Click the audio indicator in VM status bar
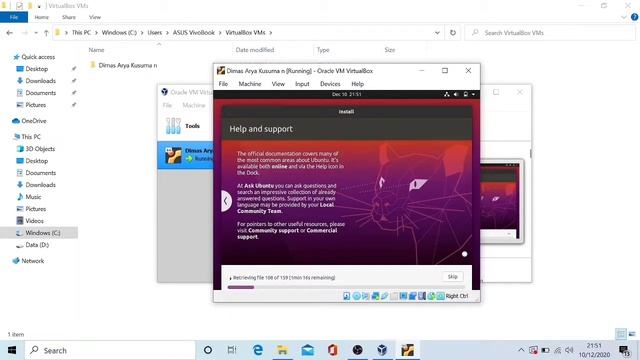This screenshot has width=640, height=360. pos(366,296)
